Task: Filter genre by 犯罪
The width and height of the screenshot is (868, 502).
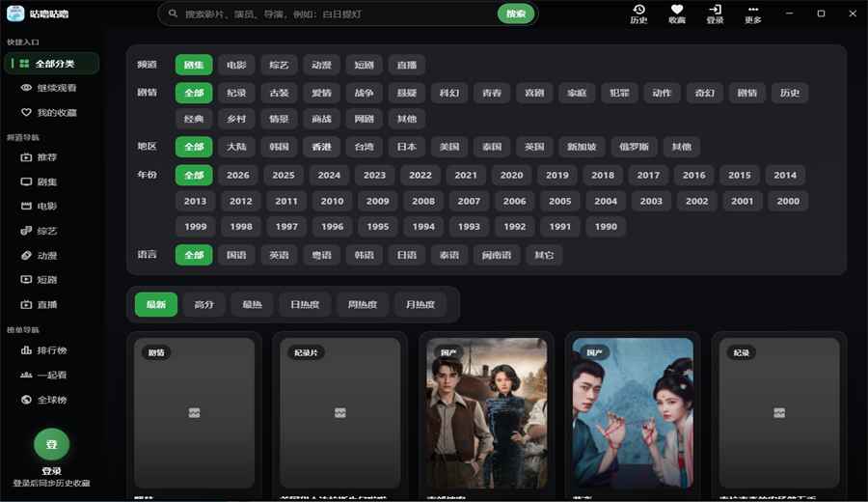Action: [x=619, y=93]
